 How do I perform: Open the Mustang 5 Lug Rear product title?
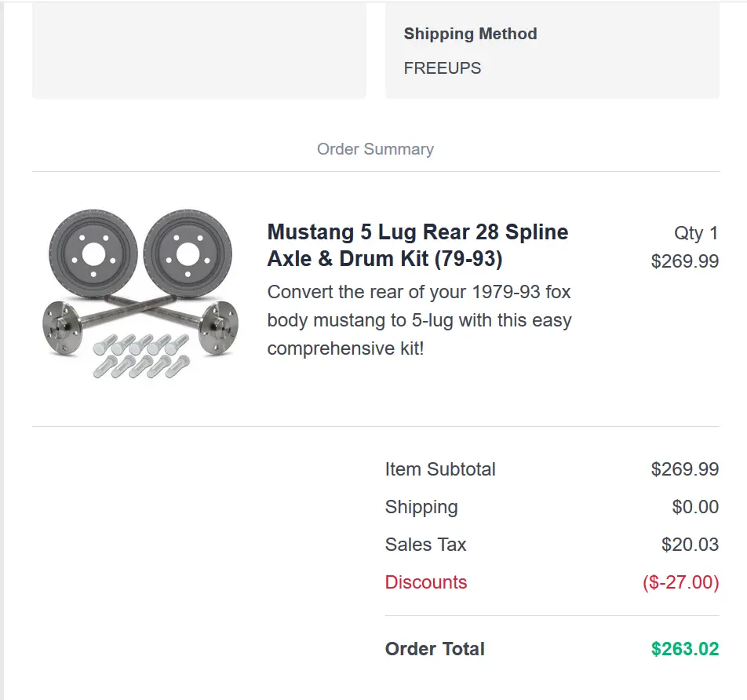tap(417, 246)
